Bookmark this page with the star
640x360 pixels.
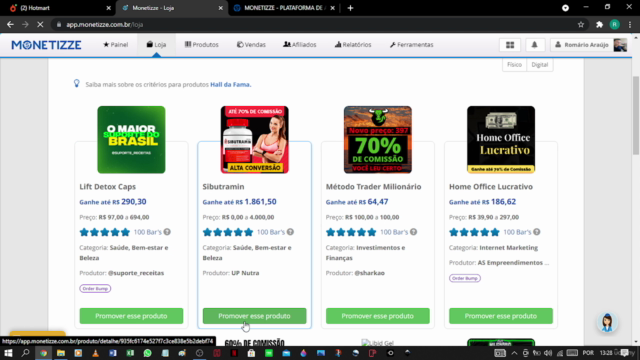coord(581,24)
